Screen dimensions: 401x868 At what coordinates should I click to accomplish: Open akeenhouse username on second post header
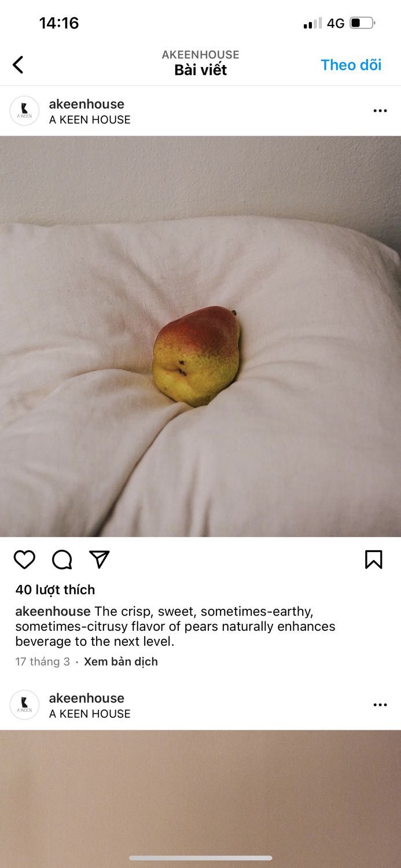point(87,698)
